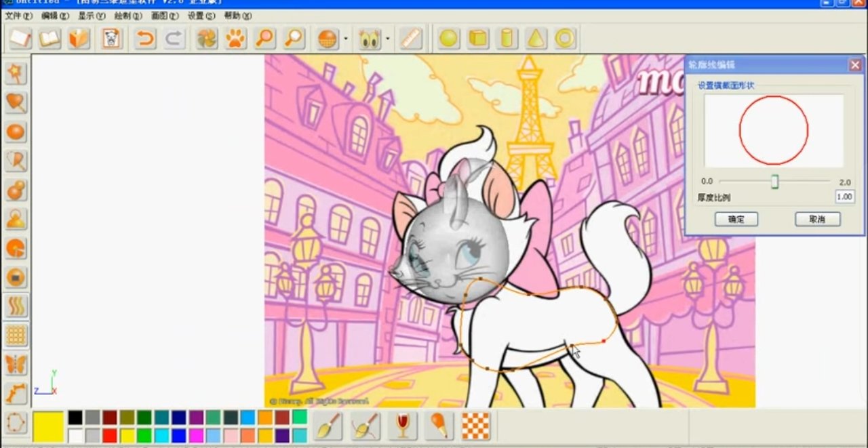868x448 pixels.
Task: Insert a cone primitive
Action: pos(536,39)
